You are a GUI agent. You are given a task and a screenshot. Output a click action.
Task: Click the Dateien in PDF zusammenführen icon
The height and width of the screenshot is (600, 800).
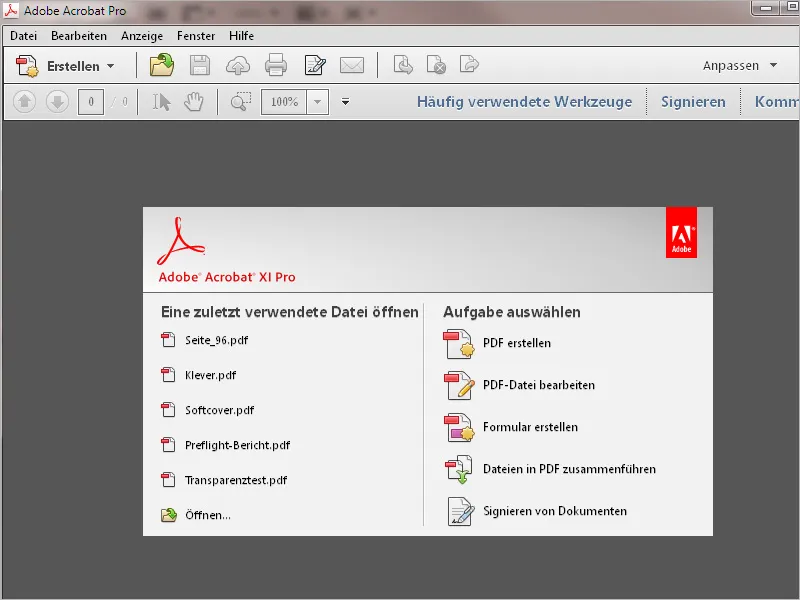point(459,469)
